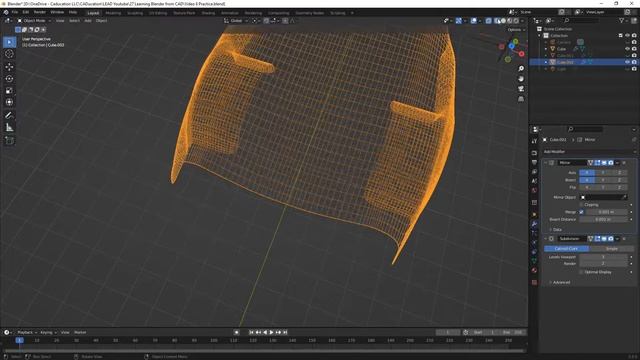Open the Render menu
640x360 pixels.
pyautogui.click(x=40, y=12)
